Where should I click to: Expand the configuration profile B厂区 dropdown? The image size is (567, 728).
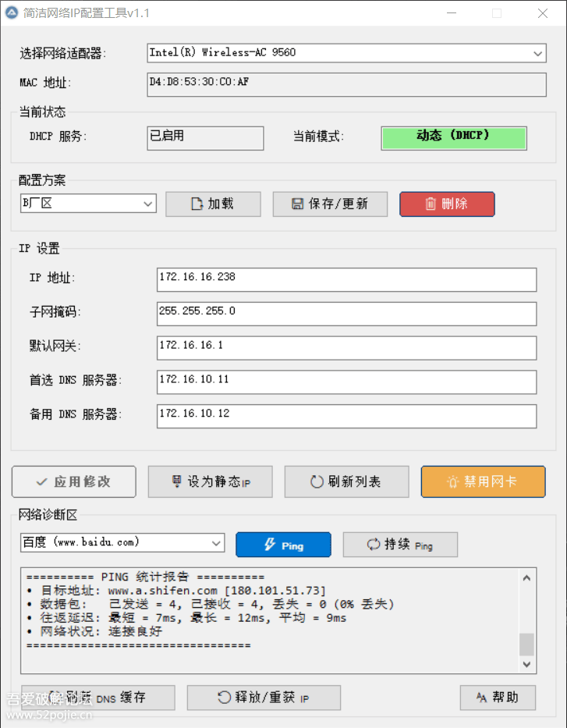pos(88,204)
